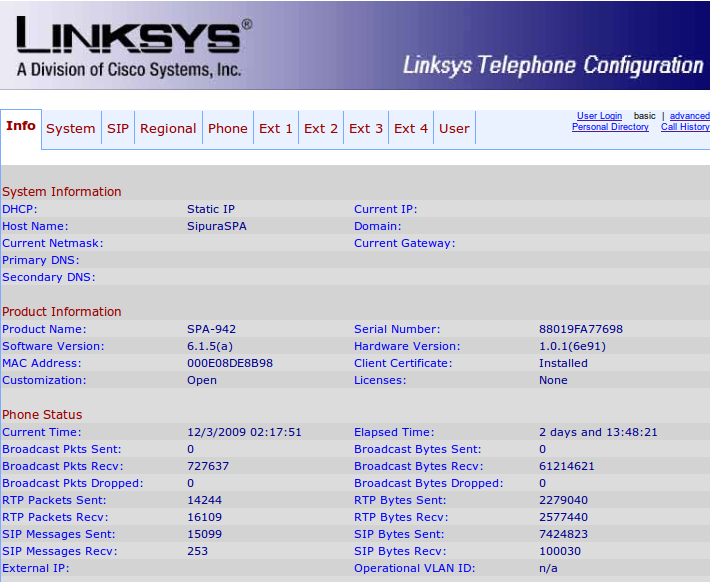Image resolution: width=710 pixels, height=582 pixels.
Task: Open the Personal Directory link
Action: [610, 127]
